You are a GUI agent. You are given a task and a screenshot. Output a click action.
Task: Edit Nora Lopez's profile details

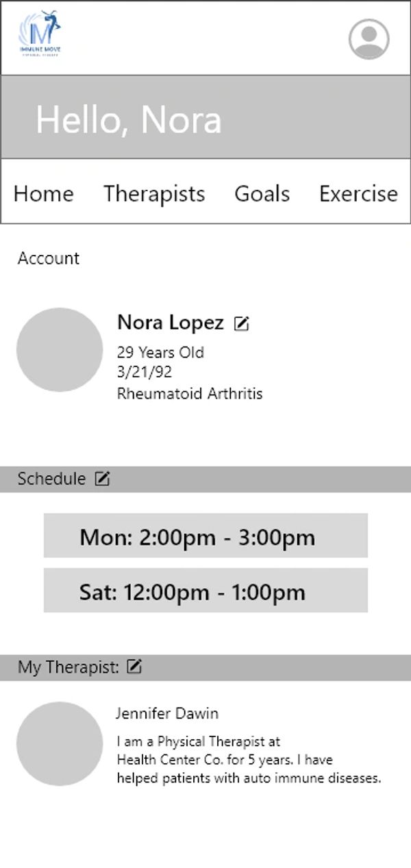241,324
